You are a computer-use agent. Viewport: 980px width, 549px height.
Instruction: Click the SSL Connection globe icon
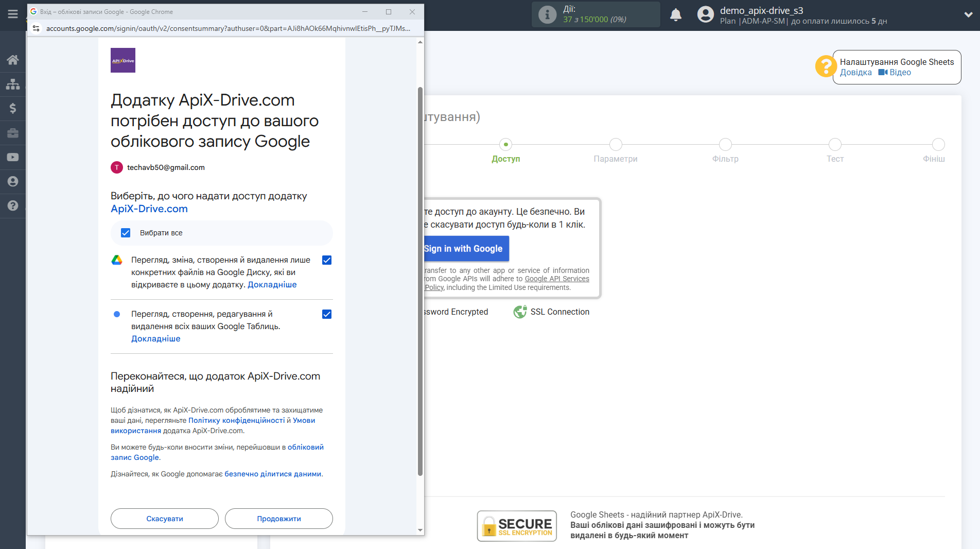pos(520,312)
